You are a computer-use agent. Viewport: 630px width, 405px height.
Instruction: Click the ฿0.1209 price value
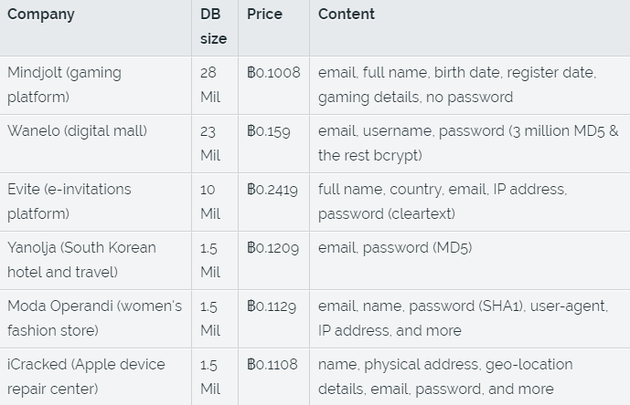[x=272, y=247]
